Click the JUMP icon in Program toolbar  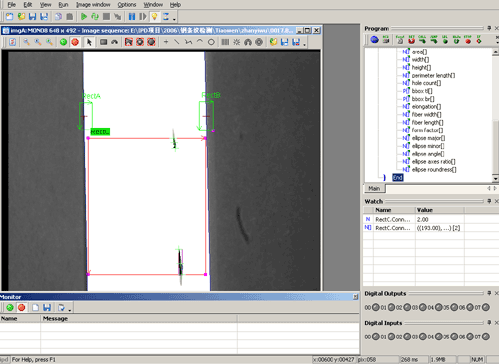click(x=434, y=40)
